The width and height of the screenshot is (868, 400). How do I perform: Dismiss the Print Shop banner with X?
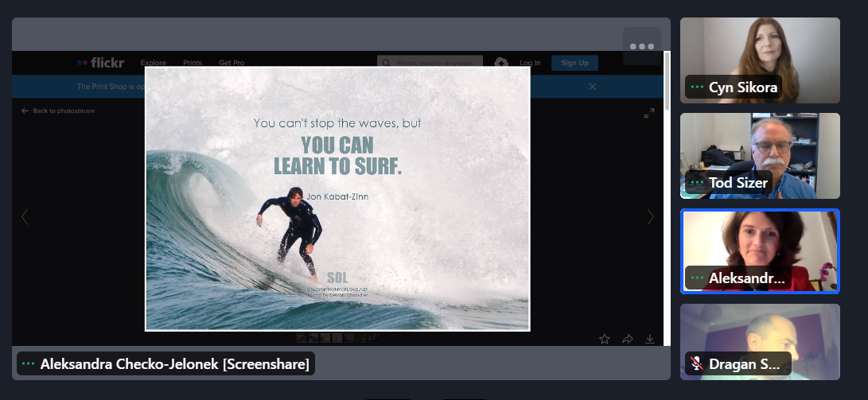[592, 86]
